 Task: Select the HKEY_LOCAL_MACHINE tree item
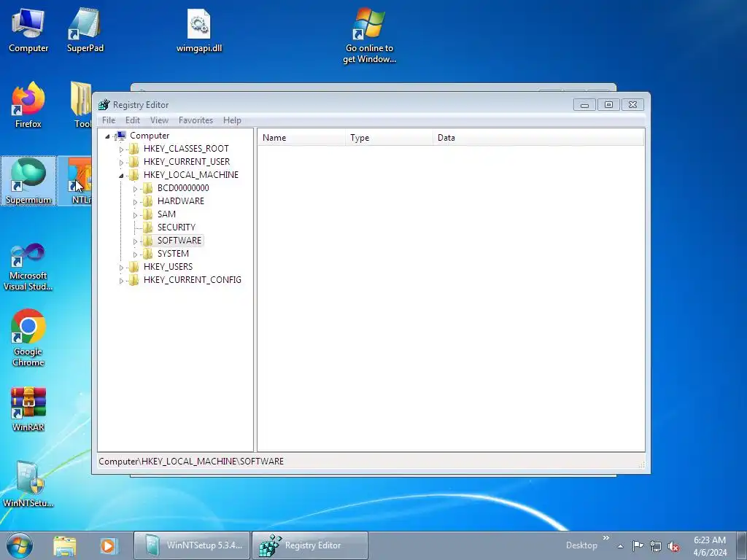190,175
